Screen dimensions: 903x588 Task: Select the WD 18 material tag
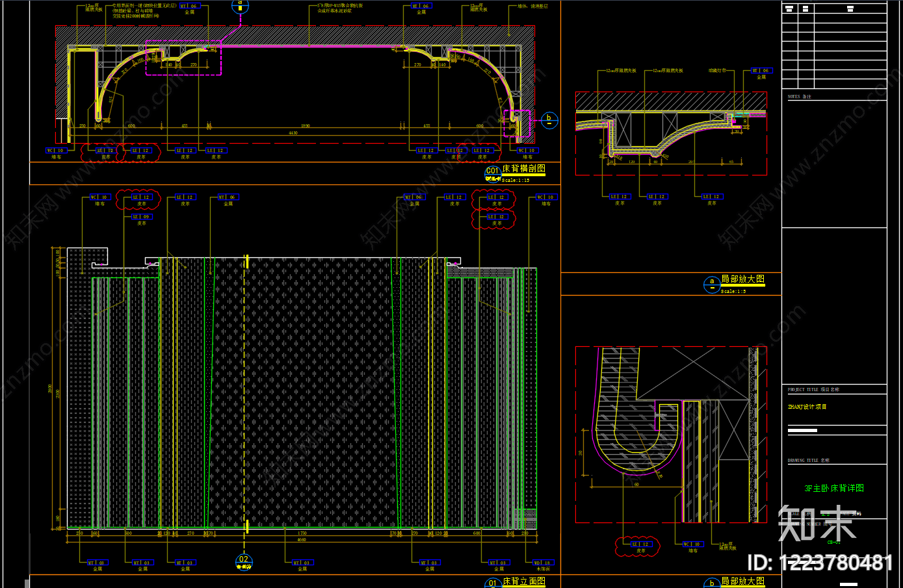click(542, 563)
